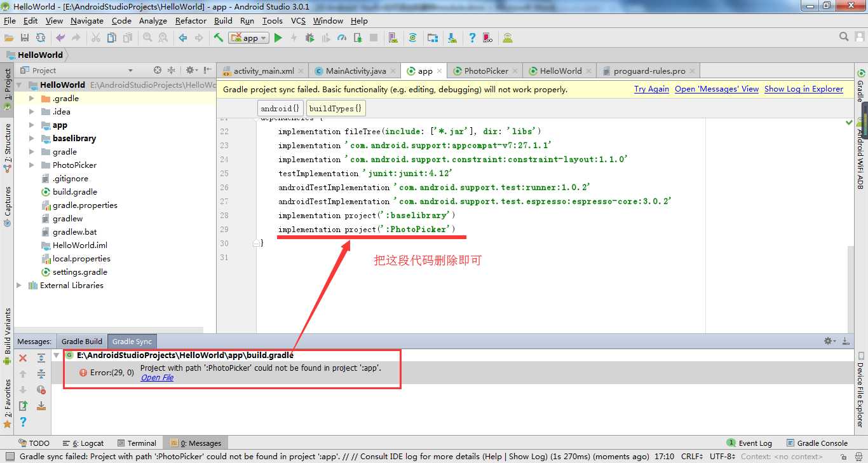
Task: Click the search everywhere magnifier icon
Action: 844,38
